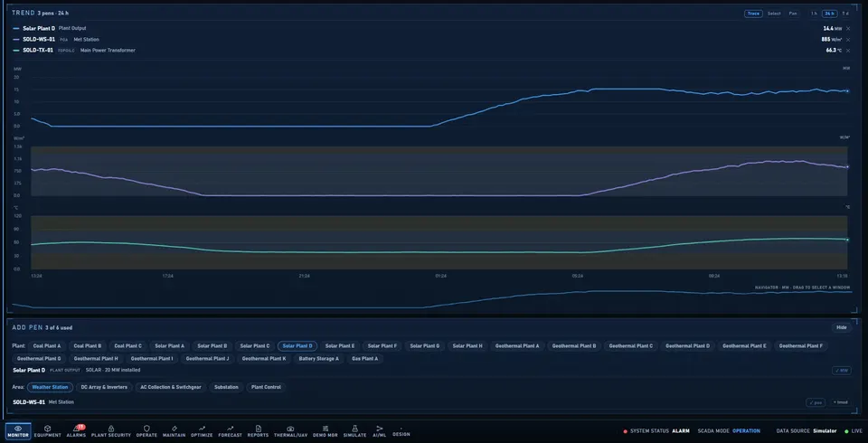Select Geothermal Plant A chip

coord(517,346)
